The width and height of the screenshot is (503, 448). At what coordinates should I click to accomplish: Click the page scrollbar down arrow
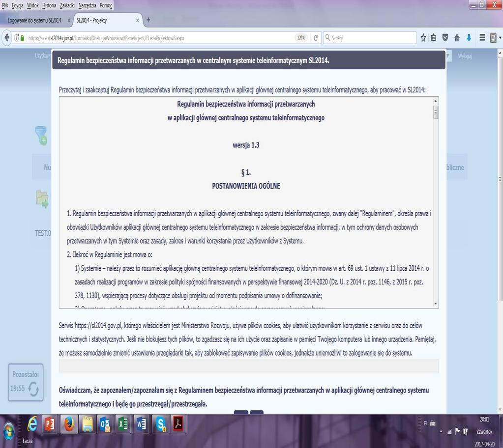pos(500,410)
